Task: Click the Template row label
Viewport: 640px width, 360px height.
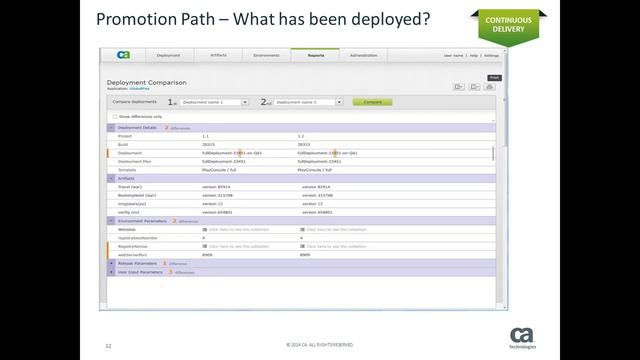Action: click(127, 170)
